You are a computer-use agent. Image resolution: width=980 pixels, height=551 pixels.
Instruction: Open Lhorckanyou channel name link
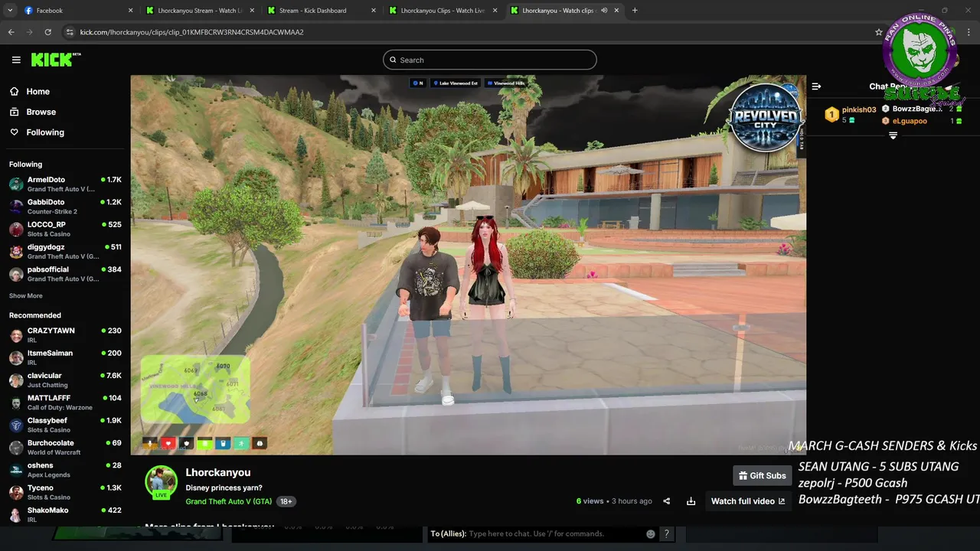point(218,472)
